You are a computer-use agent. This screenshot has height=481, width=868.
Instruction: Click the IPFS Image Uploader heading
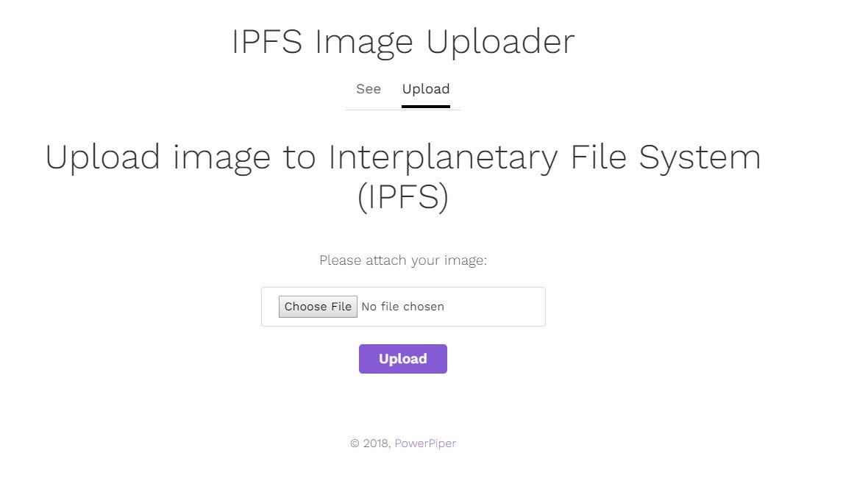pos(403,41)
